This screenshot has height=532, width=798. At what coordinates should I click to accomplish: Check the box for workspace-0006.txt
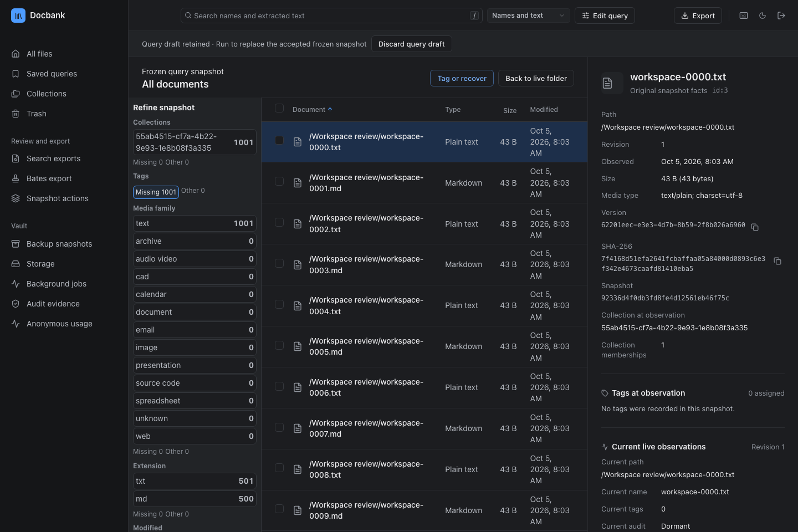279,387
